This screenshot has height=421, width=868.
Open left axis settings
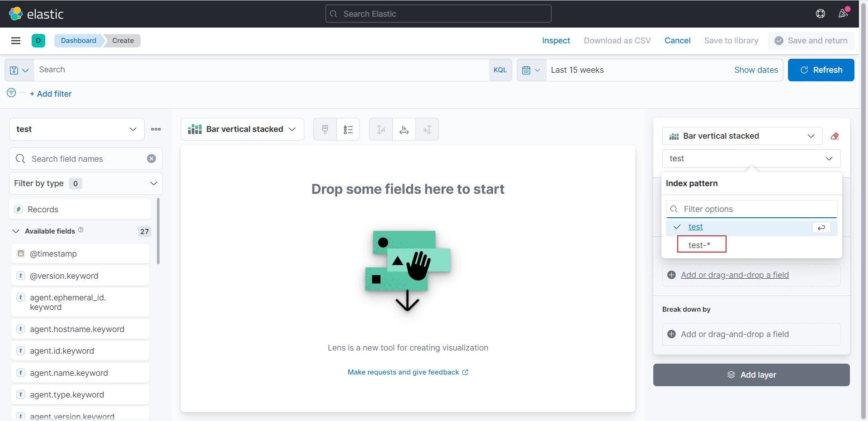click(x=381, y=130)
